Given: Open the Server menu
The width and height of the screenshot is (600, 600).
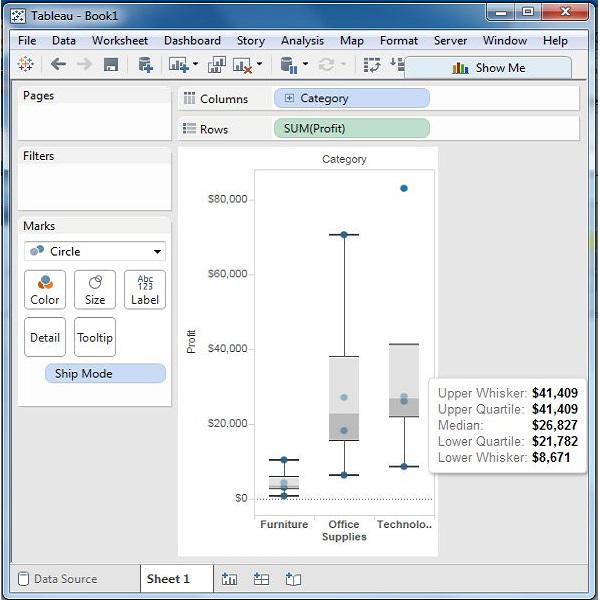Looking at the screenshot, I should pos(450,41).
